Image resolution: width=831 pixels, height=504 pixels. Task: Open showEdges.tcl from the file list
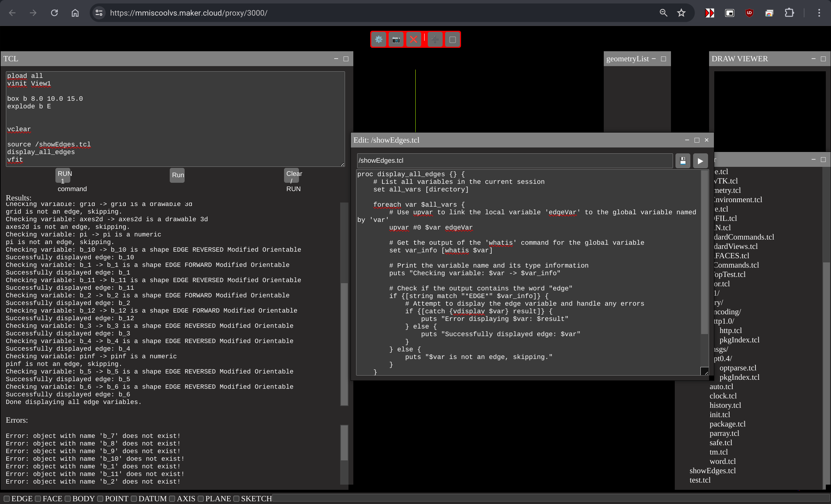click(x=712, y=471)
